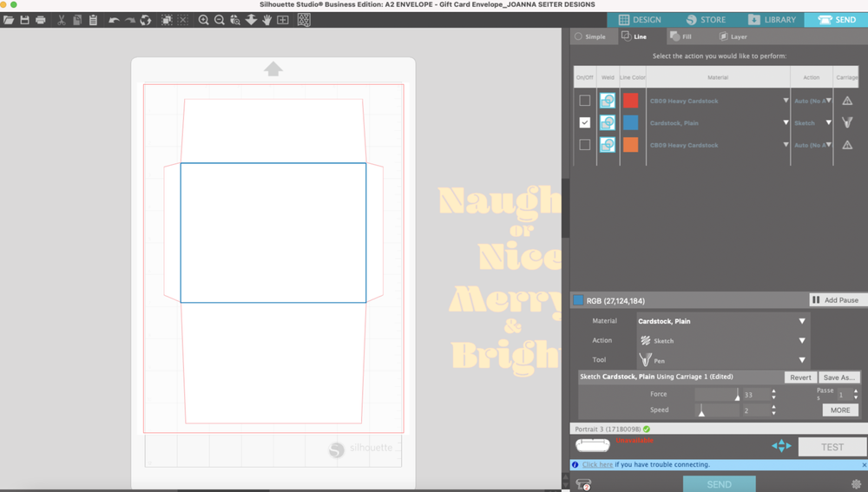
Task: Click the red line color swatch
Action: tap(630, 100)
